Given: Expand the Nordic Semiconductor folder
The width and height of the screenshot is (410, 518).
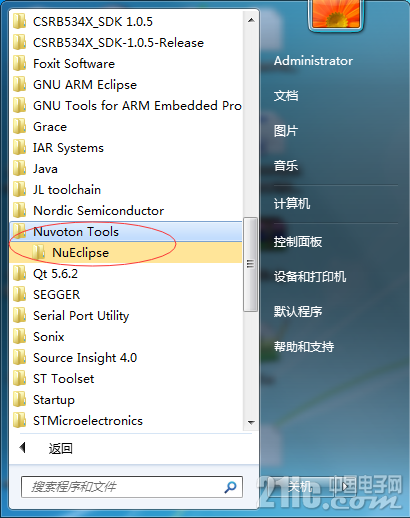Looking at the screenshot, I should (x=126, y=211).
